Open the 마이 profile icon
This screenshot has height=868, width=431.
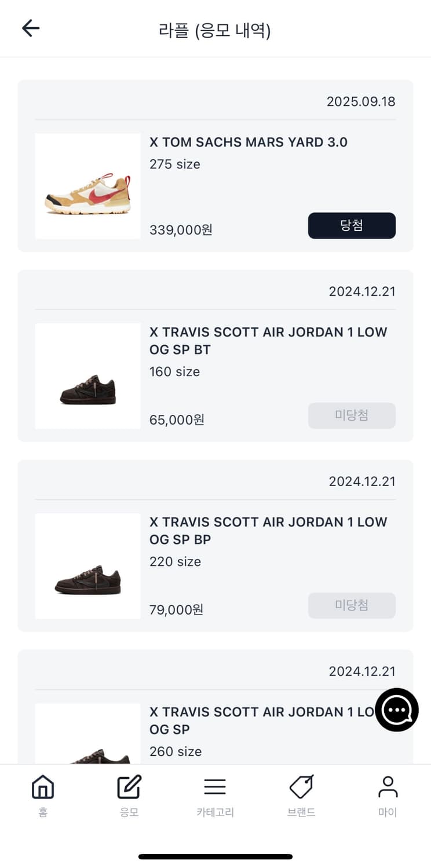tap(388, 787)
